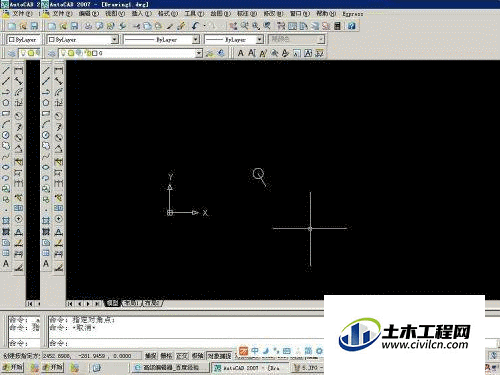Click the 中 language button on IME bar
500x375 pixels.
click(x=255, y=351)
